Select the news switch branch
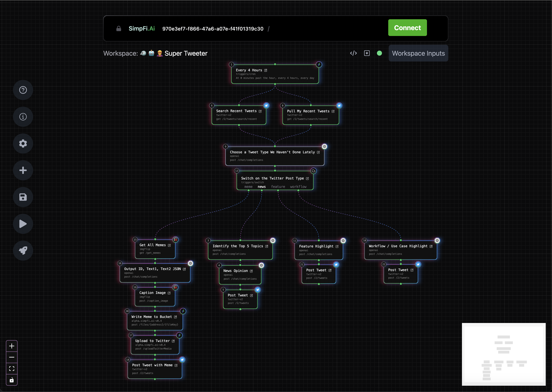Image resolution: width=552 pixels, height=392 pixels. click(262, 187)
